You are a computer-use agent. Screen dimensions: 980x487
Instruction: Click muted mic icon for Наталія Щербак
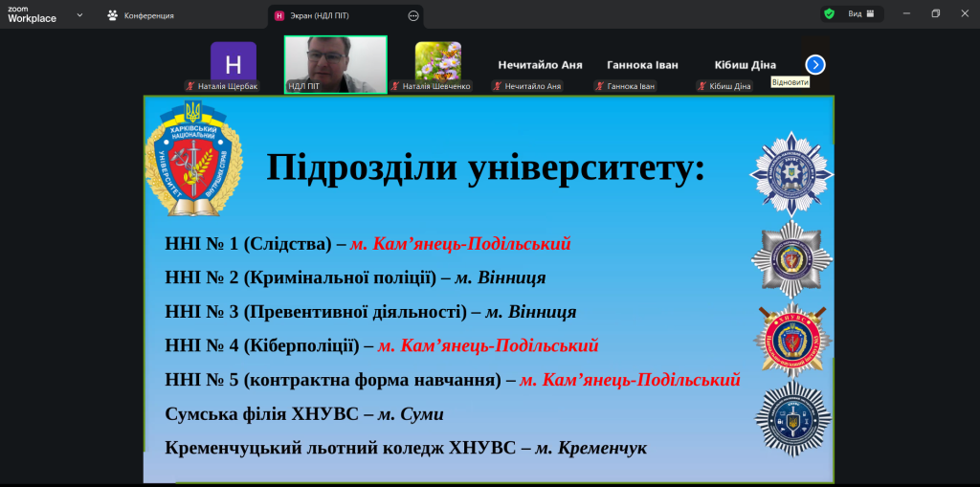coord(190,86)
